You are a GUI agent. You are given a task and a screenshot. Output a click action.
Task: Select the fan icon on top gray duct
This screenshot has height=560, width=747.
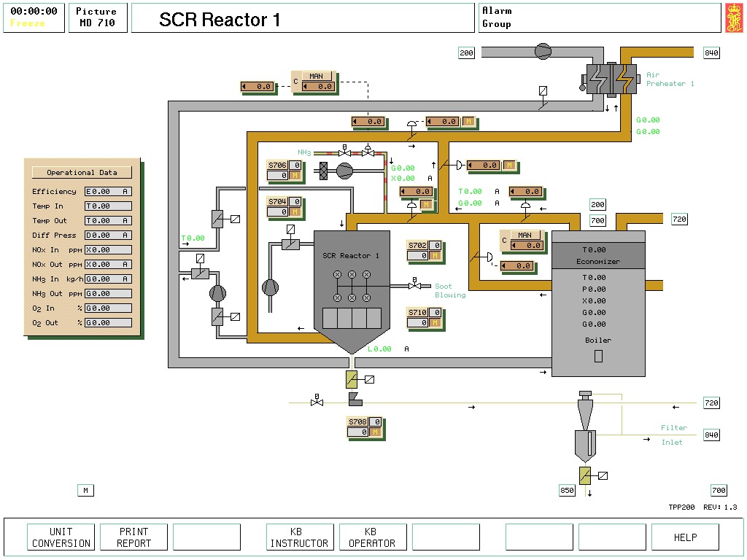[543, 51]
